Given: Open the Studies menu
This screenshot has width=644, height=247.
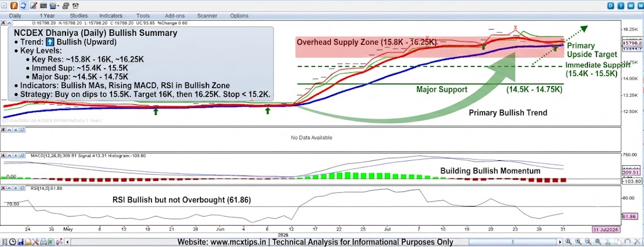Looking at the screenshot, I should click(x=78, y=16).
